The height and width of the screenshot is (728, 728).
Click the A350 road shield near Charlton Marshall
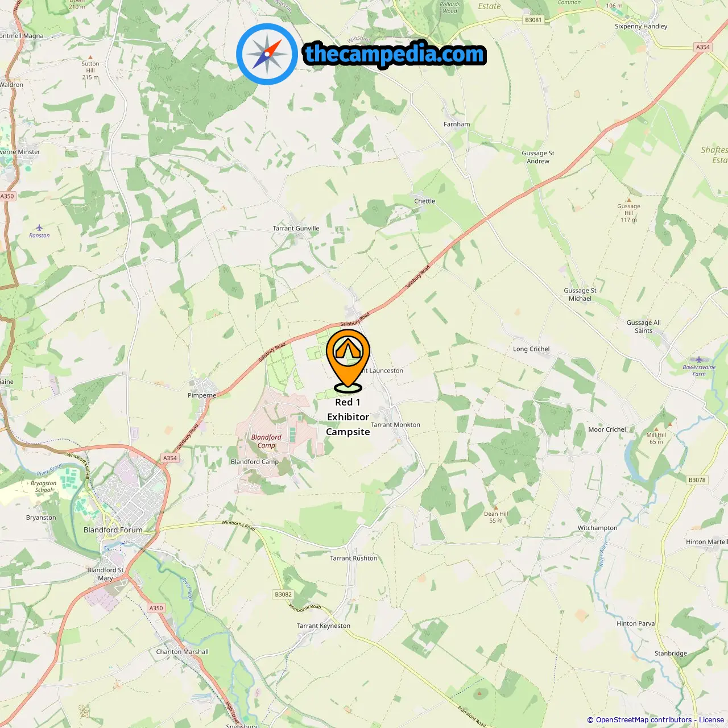point(156,608)
